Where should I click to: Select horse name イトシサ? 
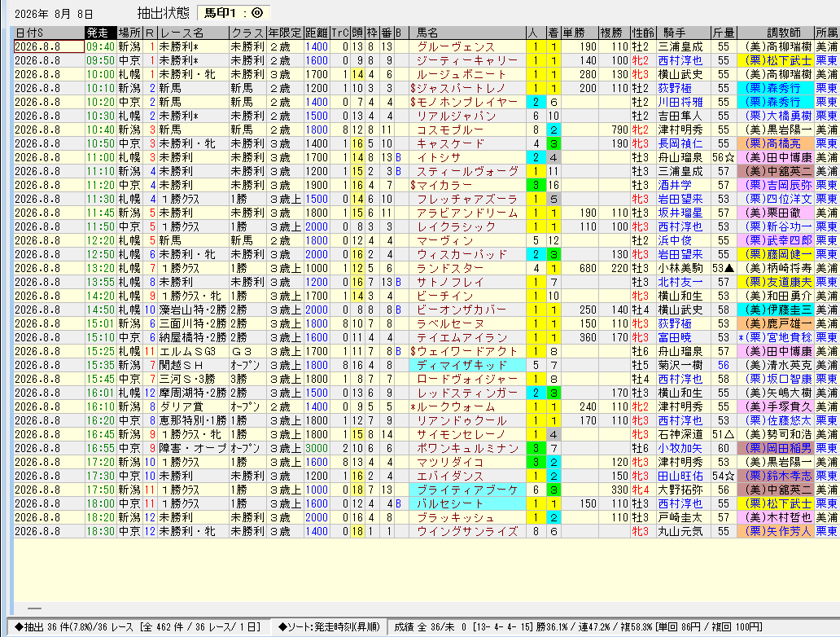[x=438, y=158]
